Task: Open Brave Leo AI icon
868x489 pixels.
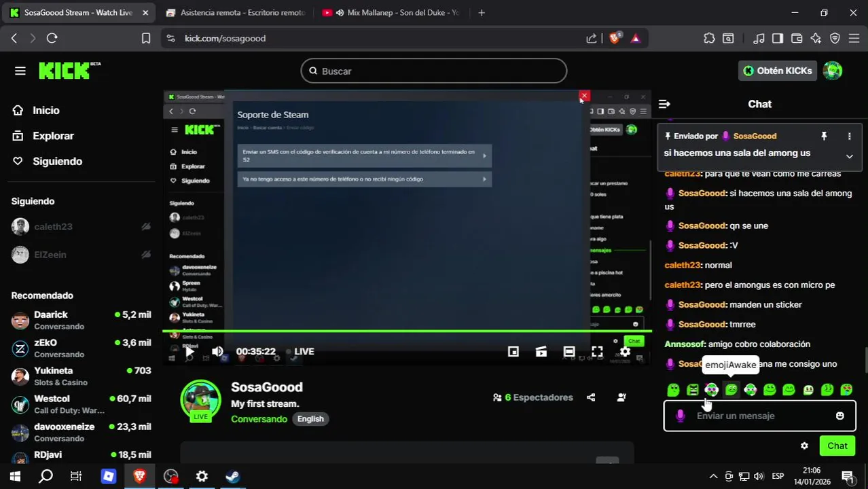Action: 816,38
